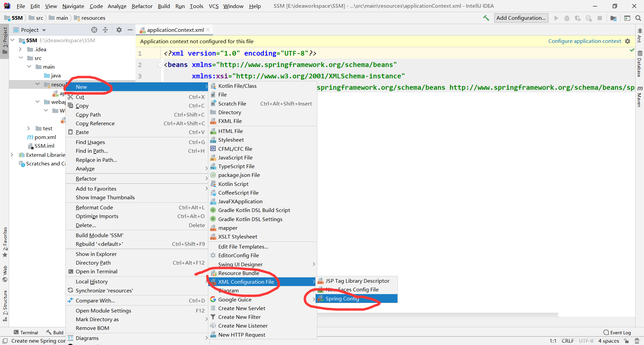Click CRLF line separator in status bar
The height and width of the screenshot is (345, 644).
[x=568, y=341]
